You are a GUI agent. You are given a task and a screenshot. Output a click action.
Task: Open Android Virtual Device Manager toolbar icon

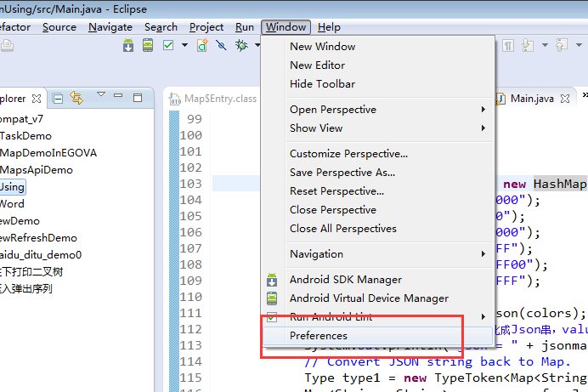click(x=148, y=45)
